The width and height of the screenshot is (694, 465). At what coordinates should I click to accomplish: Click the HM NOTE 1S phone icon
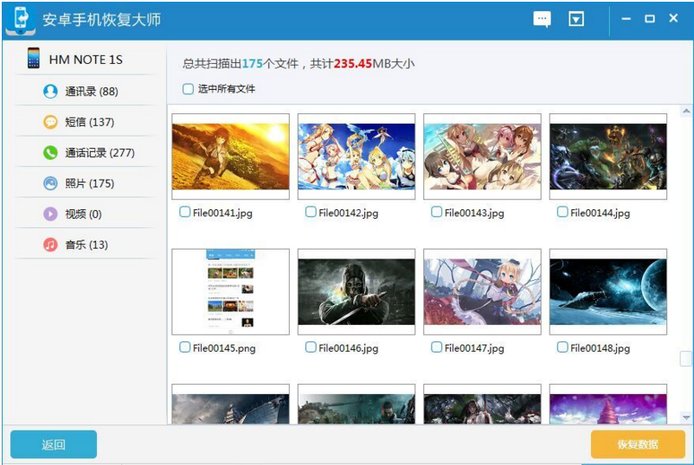click(33, 58)
